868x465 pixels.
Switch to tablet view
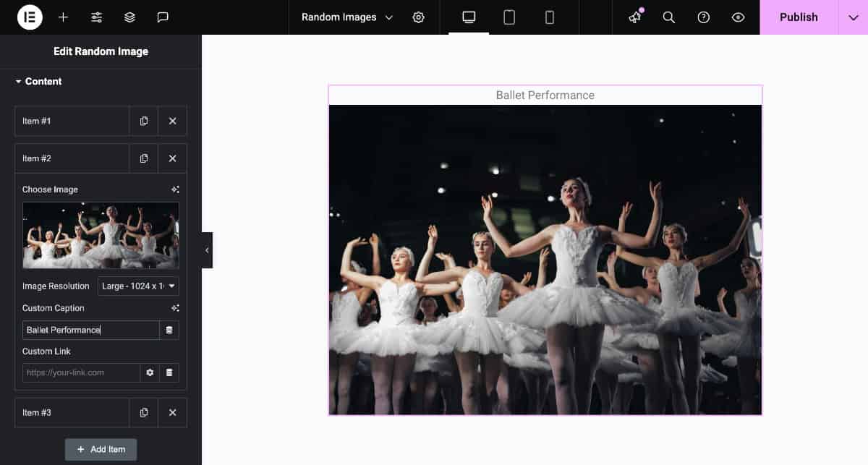coord(509,17)
